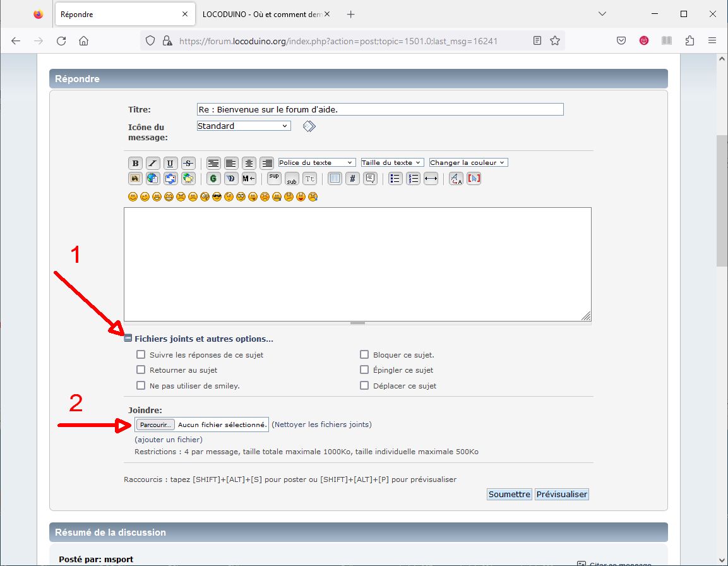The image size is (728, 566).
Task: Check Épingler ce sujet
Action: [x=364, y=370]
